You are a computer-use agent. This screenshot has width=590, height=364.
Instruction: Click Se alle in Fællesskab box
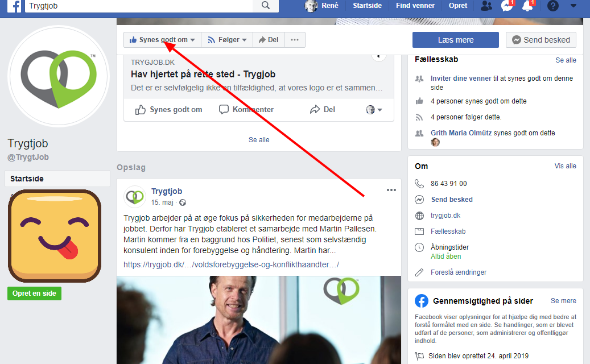click(566, 60)
